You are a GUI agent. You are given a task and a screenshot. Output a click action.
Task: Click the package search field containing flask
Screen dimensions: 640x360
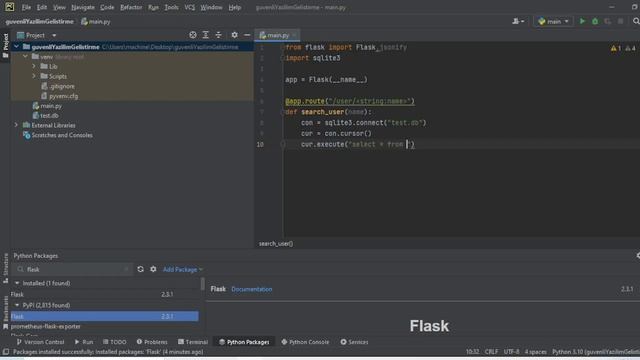(x=73, y=269)
